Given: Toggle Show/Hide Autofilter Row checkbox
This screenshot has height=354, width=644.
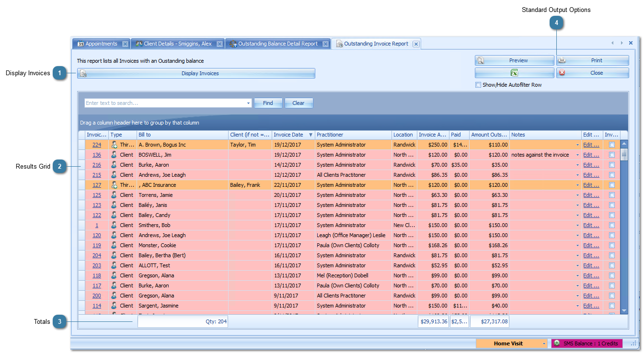Looking at the screenshot, I should (478, 85).
